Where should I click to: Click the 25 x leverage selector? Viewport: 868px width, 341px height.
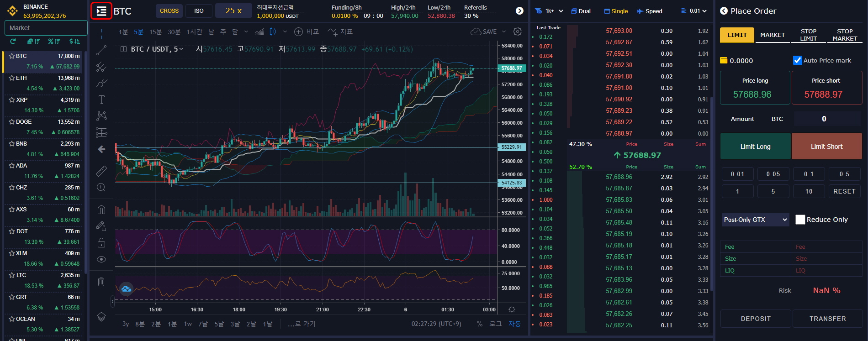pos(233,11)
